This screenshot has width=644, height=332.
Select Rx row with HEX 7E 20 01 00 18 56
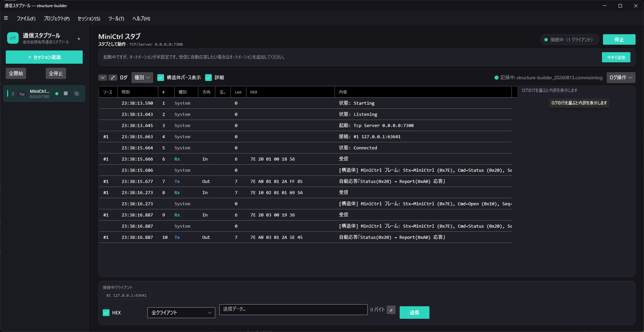[x=305, y=159]
